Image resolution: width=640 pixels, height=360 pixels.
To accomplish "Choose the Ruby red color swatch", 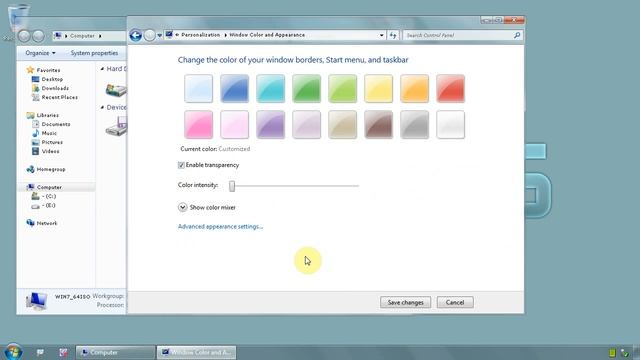I will tap(451, 88).
